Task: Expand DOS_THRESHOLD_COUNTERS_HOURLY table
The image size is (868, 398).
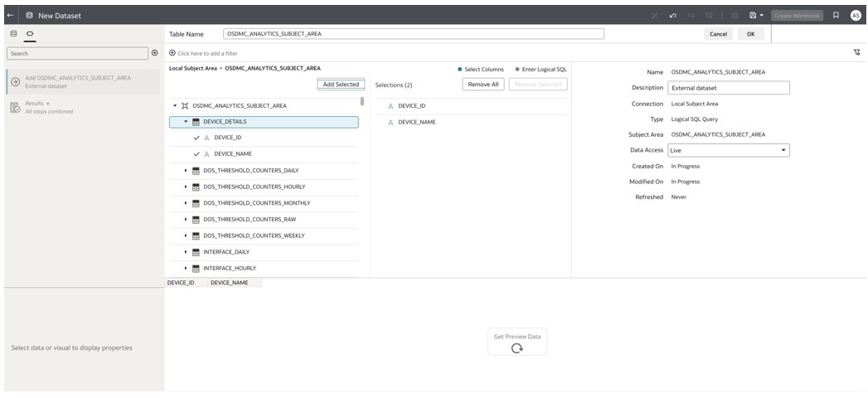Action: point(186,187)
